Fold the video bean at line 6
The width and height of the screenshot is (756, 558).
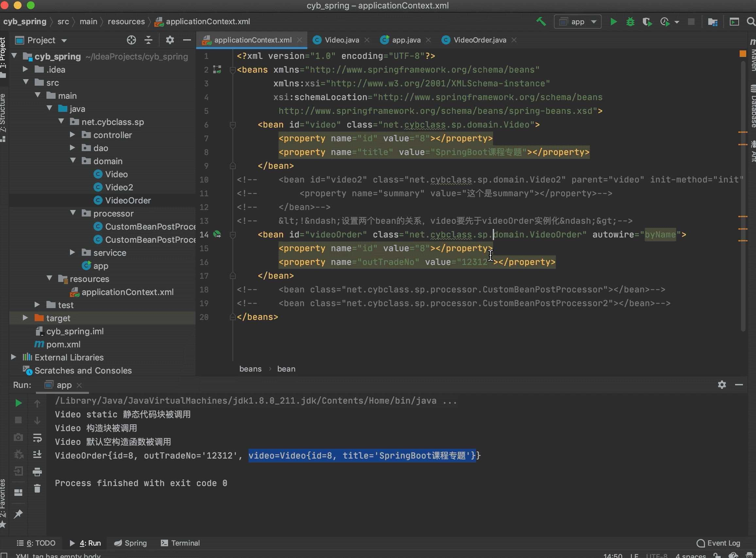point(232,125)
